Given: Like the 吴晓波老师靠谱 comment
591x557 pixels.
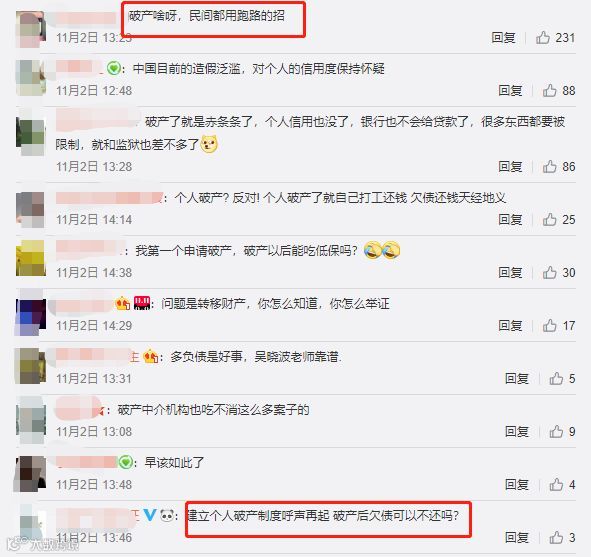Looking at the screenshot, I should [556, 378].
